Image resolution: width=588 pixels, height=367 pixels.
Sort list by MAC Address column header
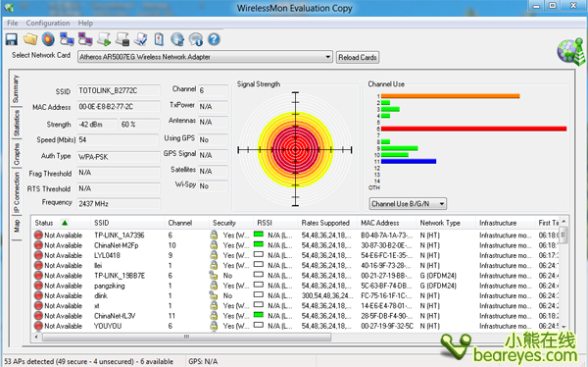pyautogui.click(x=387, y=223)
